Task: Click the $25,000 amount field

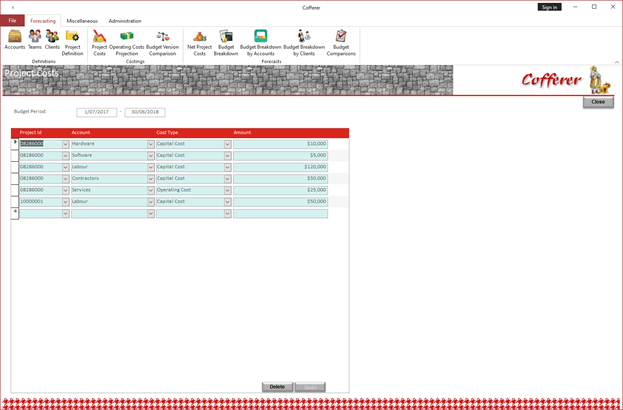Action: pos(281,190)
